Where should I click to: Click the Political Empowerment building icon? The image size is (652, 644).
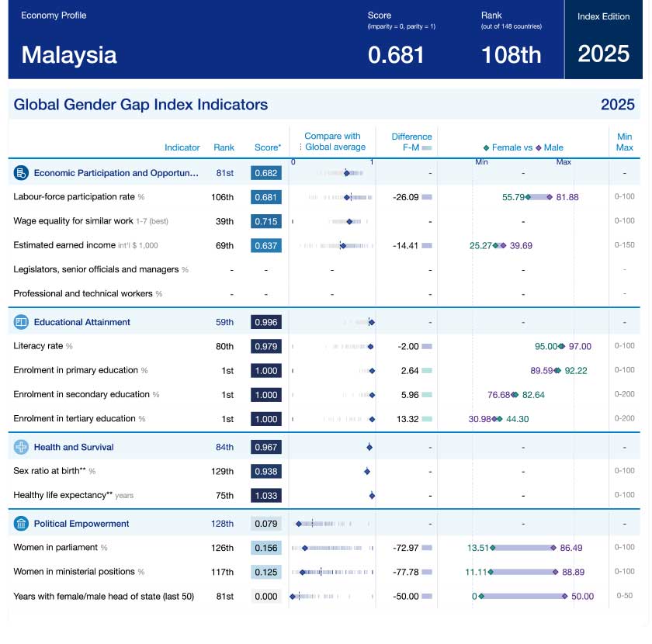coord(21,524)
